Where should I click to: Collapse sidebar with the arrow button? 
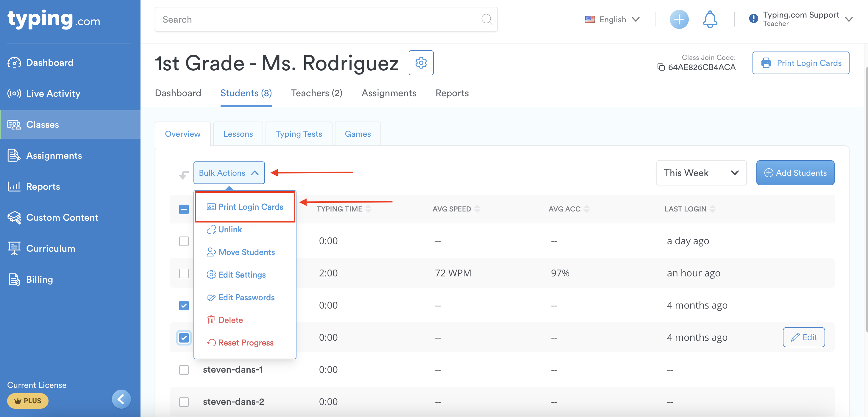pos(121,399)
